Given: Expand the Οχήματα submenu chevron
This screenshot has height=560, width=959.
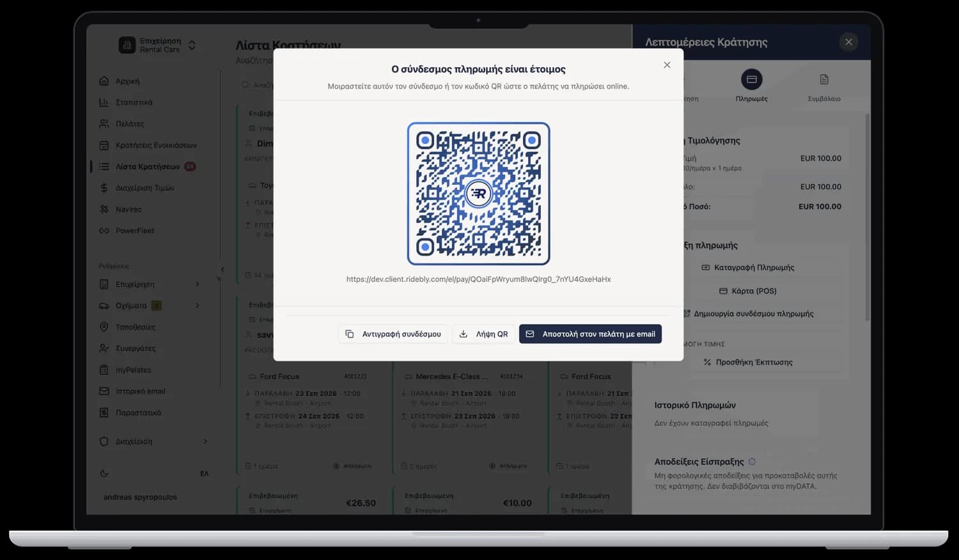Looking at the screenshot, I should click(198, 306).
